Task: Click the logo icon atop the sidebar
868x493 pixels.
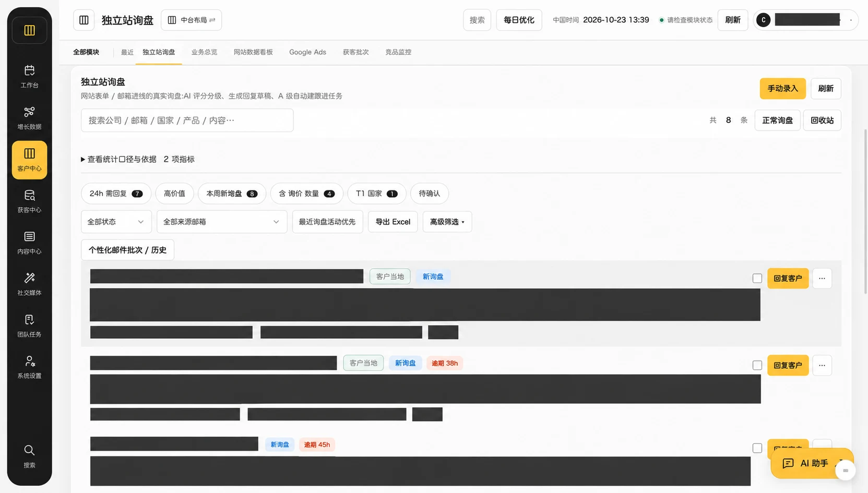Action: pyautogui.click(x=29, y=30)
